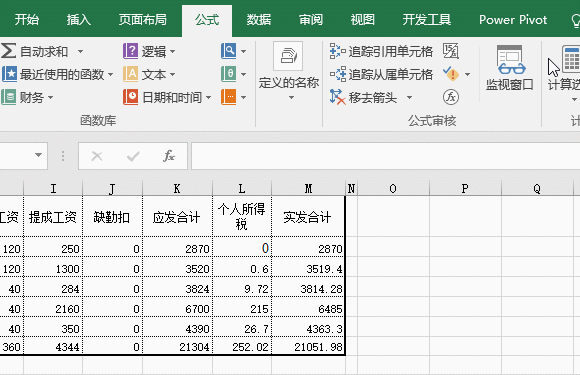Click the lightbulb Tell Me icon

(576, 20)
